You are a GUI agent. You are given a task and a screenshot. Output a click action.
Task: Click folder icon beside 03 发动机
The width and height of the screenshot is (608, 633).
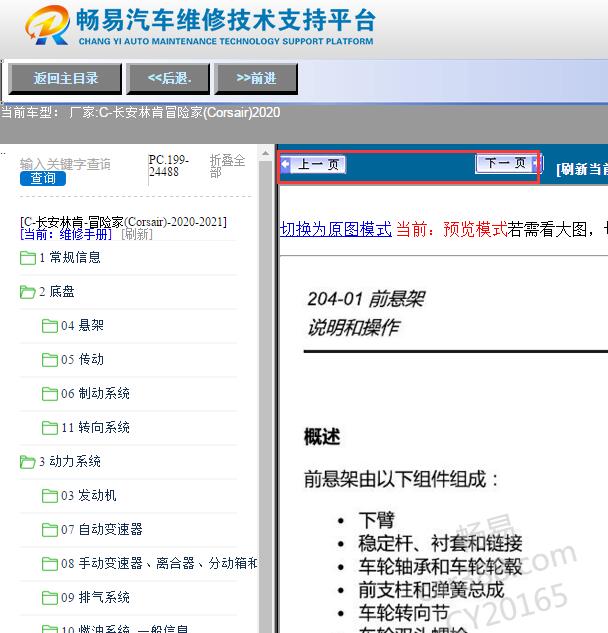click(x=50, y=495)
